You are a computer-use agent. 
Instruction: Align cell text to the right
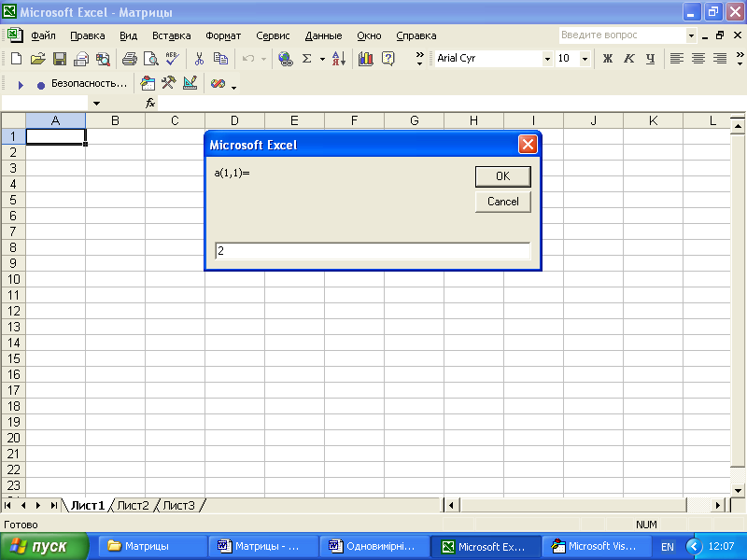(719, 59)
